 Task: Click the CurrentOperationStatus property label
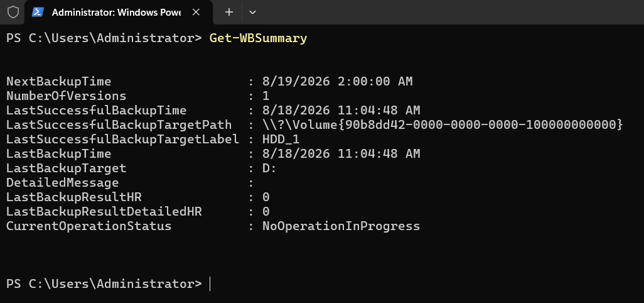(x=89, y=226)
